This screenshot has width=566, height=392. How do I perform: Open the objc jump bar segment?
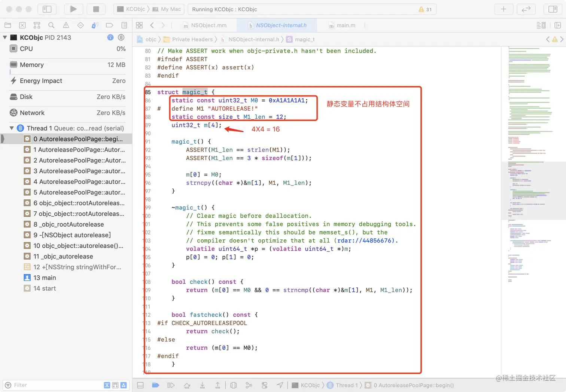[x=147, y=39]
